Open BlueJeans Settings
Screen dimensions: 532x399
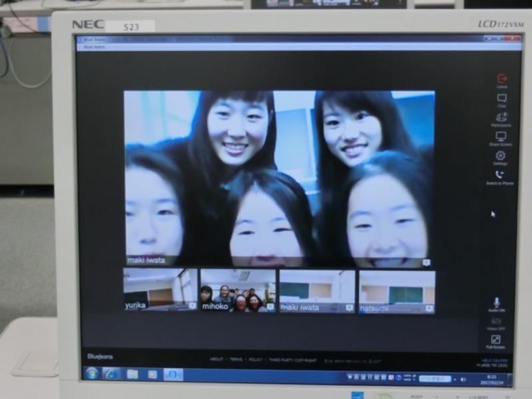point(500,158)
